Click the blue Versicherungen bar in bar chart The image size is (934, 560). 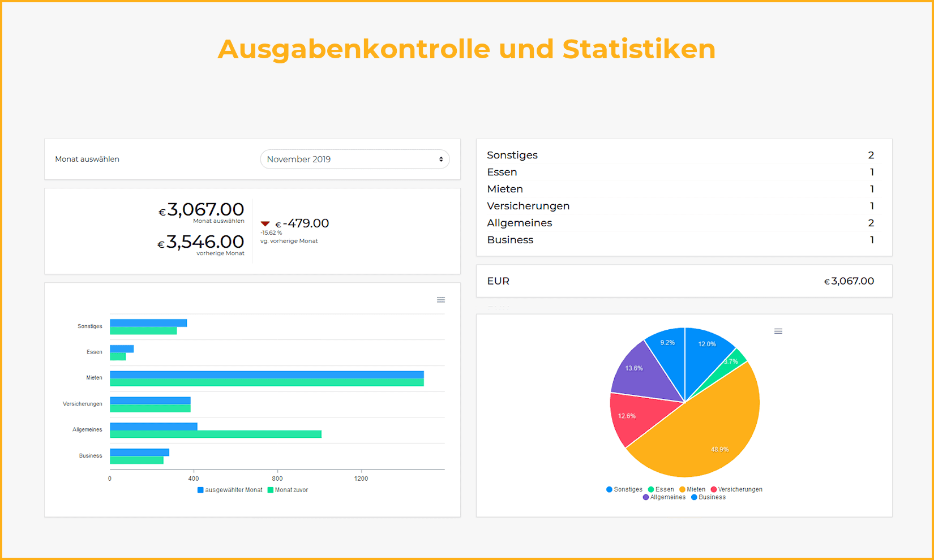click(150, 400)
